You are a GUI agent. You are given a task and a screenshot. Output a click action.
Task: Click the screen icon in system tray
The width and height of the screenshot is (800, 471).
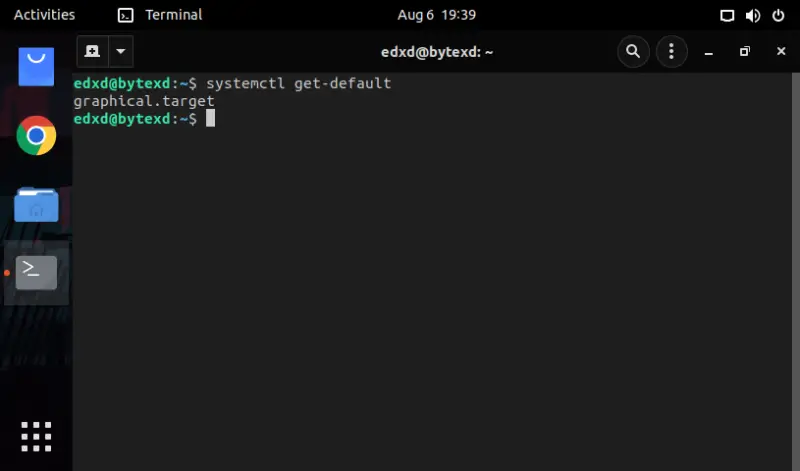(x=727, y=16)
